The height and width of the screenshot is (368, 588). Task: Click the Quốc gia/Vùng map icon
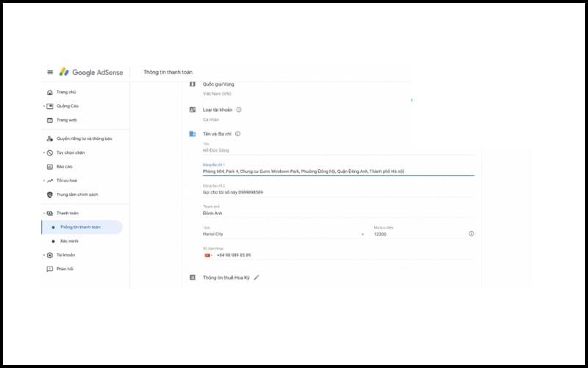[193, 84]
